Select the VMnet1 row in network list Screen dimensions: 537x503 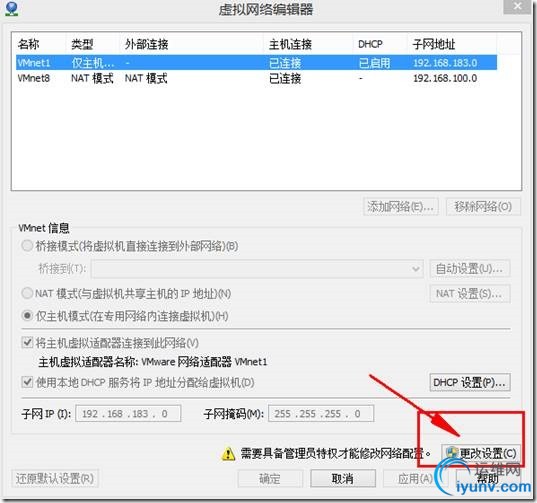[256, 63]
